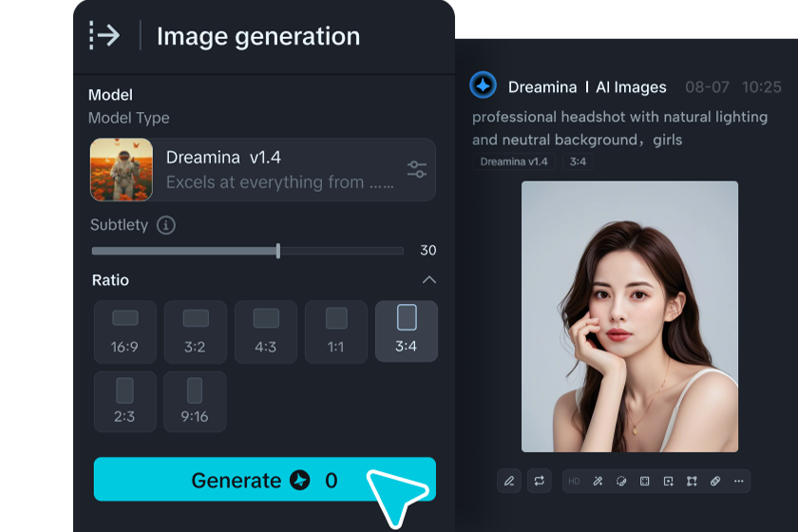Click the Subtlety slider handle
The image size is (798, 532).
coord(277,251)
